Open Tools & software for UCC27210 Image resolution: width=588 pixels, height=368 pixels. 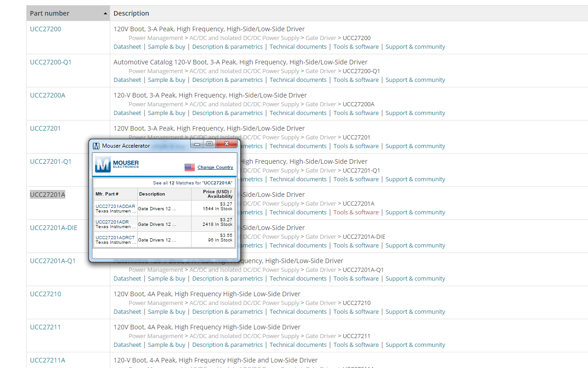pyautogui.click(x=356, y=312)
